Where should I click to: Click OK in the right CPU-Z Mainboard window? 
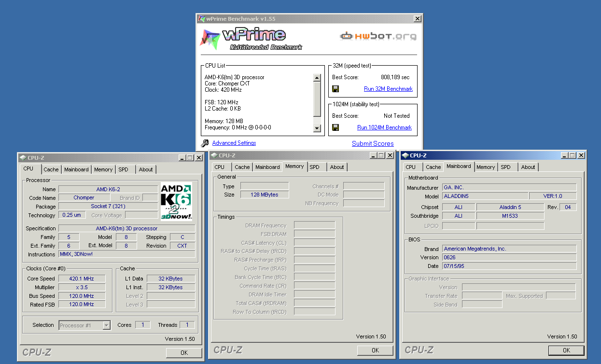pos(566,350)
